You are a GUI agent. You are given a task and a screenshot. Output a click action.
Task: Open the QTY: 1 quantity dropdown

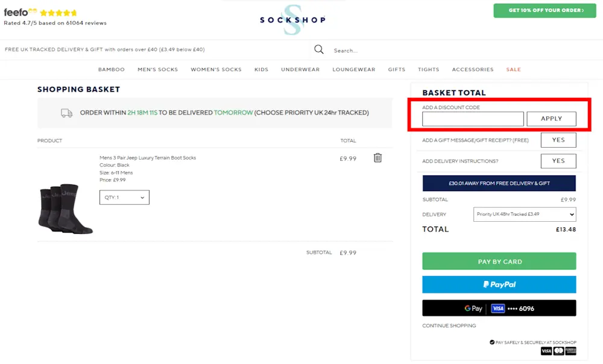click(x=124, y=197)
